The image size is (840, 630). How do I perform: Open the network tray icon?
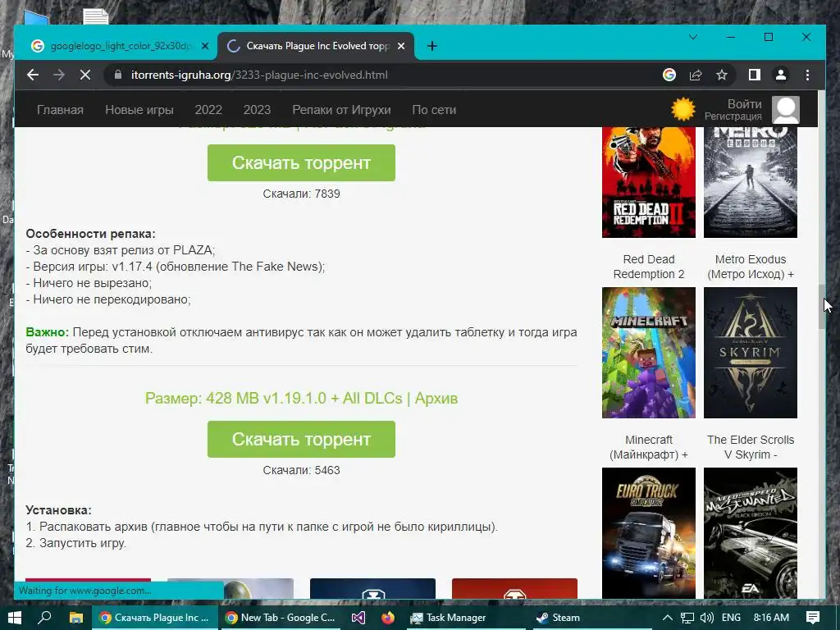click(x=687, y=618)
